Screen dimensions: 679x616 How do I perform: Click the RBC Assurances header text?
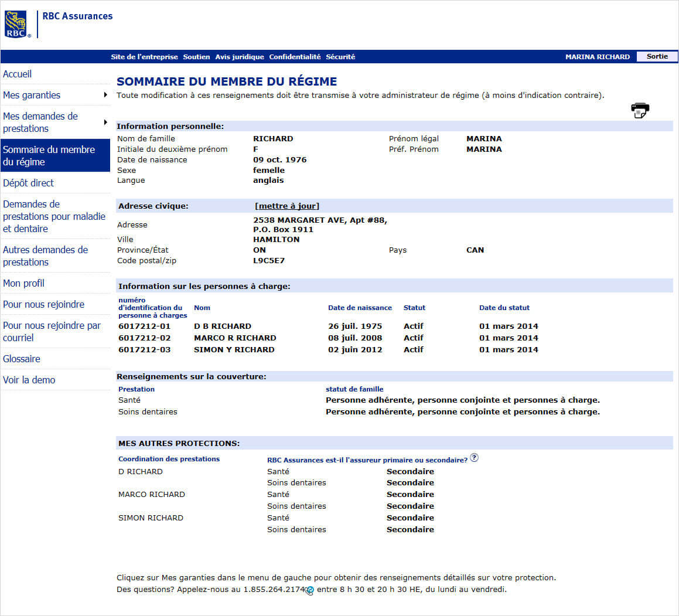click(x=77, y=16)
